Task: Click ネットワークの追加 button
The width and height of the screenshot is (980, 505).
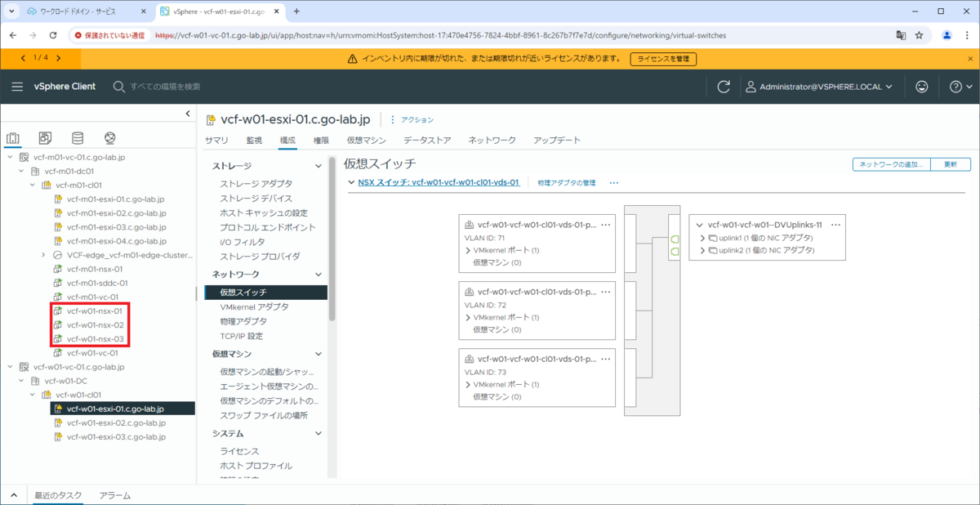Action: pos(891,164)
